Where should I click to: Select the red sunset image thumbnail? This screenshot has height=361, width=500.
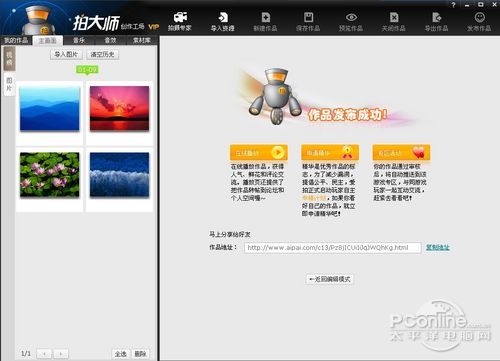[x=119, y=108]
